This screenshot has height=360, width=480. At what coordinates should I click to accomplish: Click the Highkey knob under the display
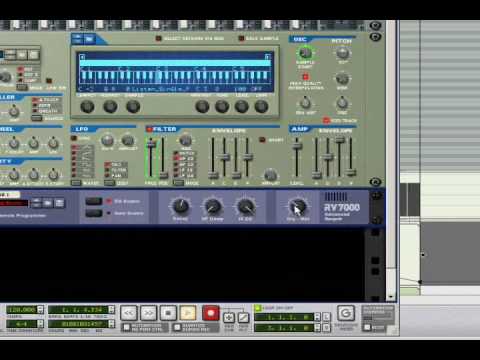pos(110,107)
